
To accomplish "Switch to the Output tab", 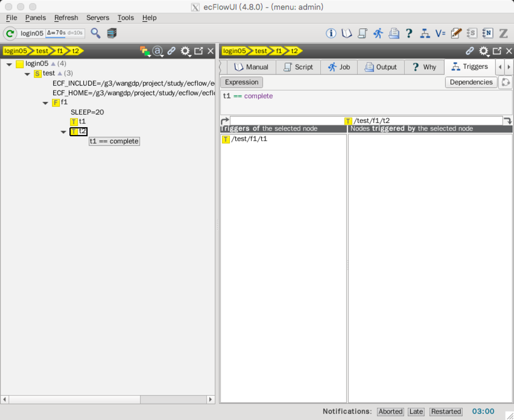I will coord(381,67).
